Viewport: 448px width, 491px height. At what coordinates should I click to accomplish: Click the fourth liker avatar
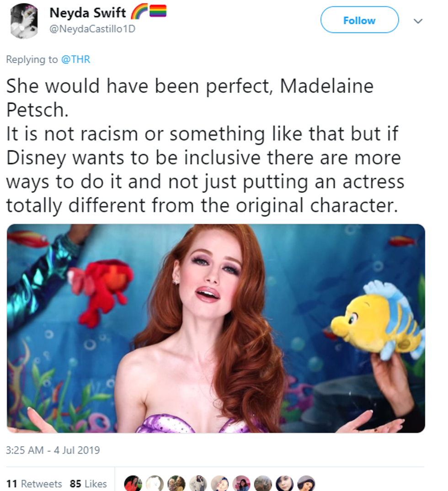click(198, 483)
